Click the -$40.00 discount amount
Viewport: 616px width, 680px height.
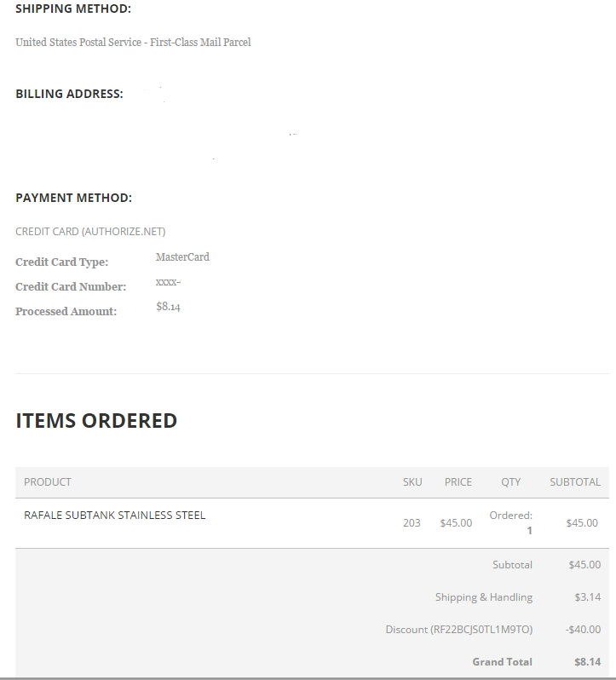[583, 630]
